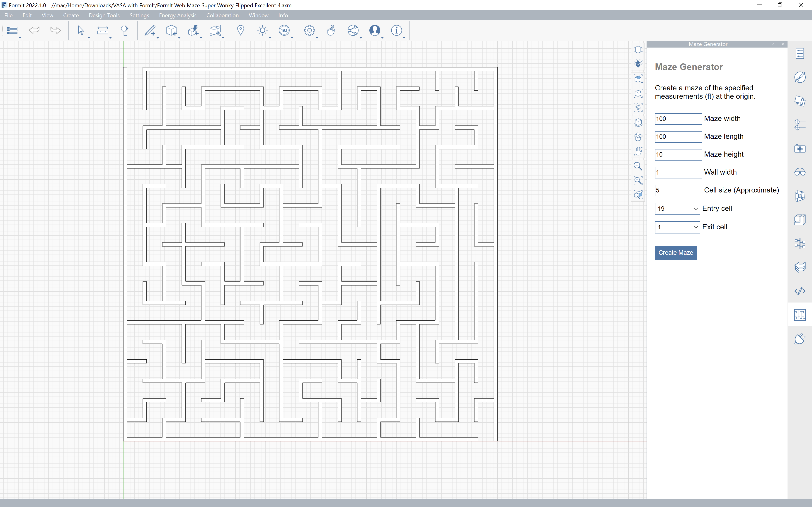This screenshot has height=507, width=812.
Task: Click the Zoom magnifier navigation tool
Action: point(638,166)
